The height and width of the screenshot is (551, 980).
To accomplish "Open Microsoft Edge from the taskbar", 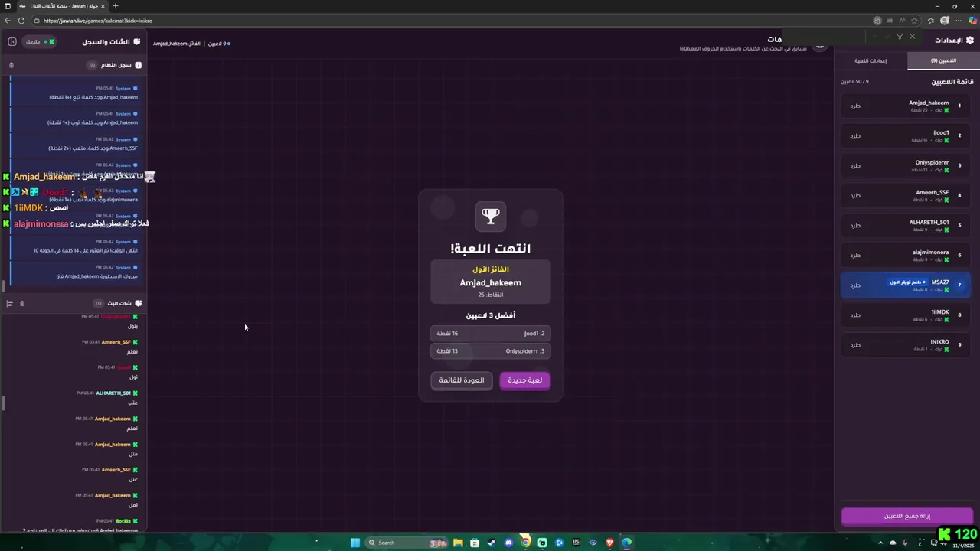I will tap(626, 543).
